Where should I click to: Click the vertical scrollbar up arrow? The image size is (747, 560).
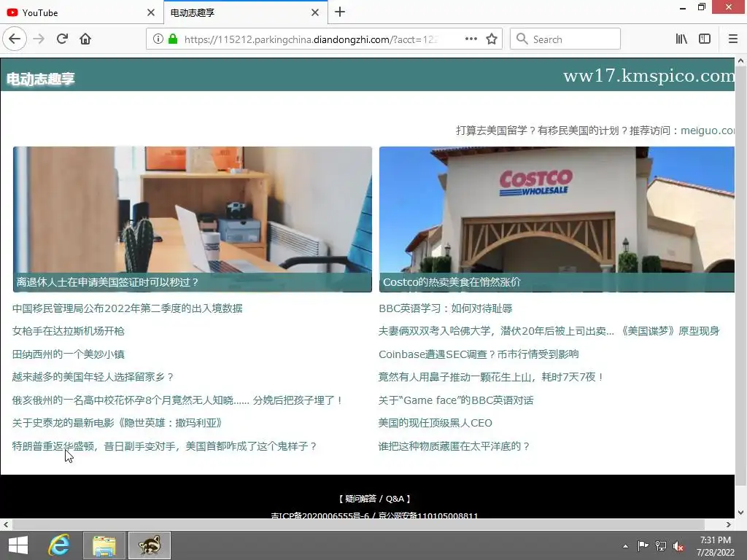point(741,61)
